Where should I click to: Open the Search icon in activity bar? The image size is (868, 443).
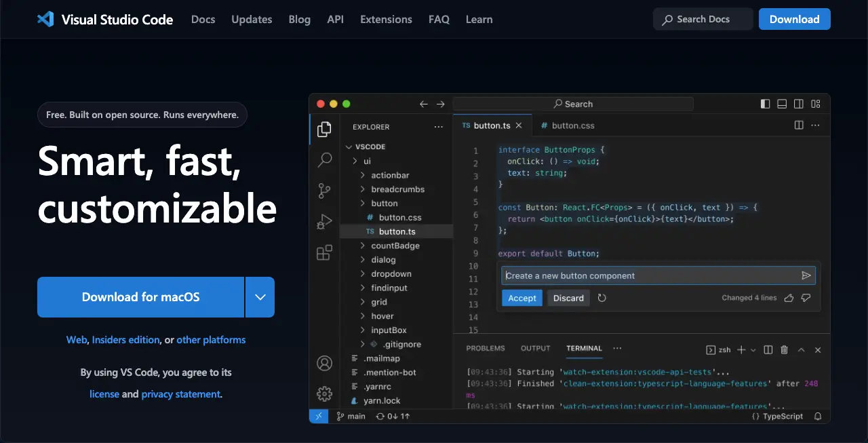click(325, 160)
